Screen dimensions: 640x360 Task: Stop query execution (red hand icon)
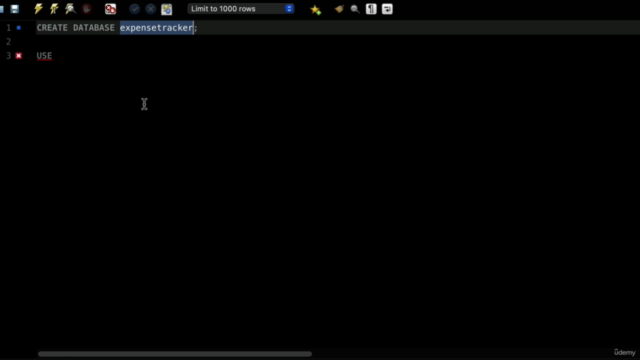pos(87,9)
